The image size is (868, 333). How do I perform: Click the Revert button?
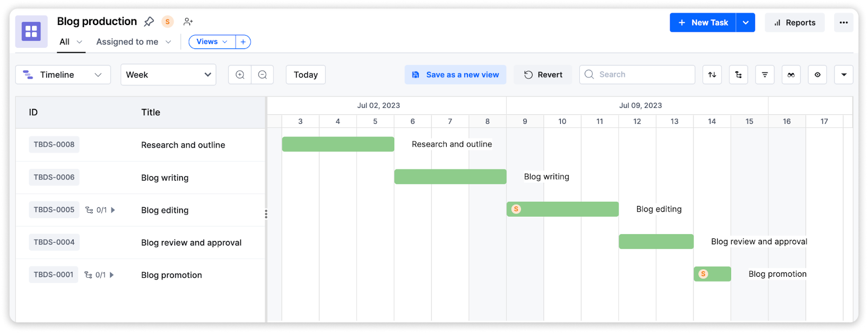[x=543, y=75]
